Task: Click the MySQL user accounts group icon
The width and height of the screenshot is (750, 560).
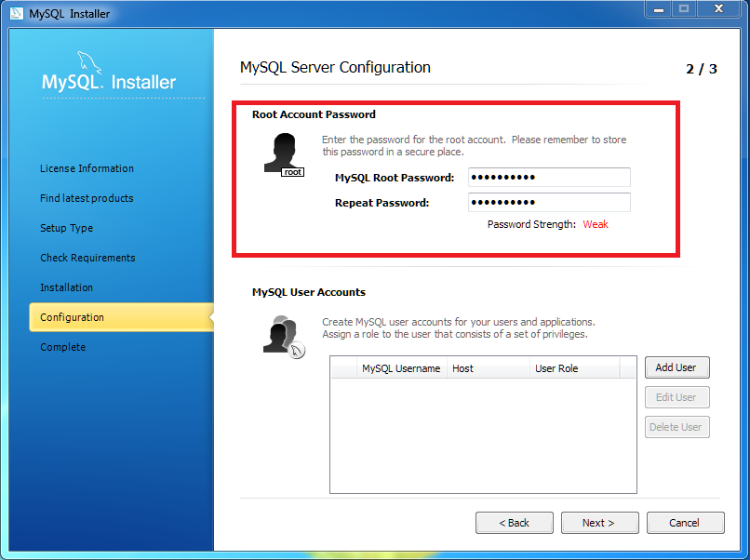Action: pyautogui.click(x=284, y=337)
